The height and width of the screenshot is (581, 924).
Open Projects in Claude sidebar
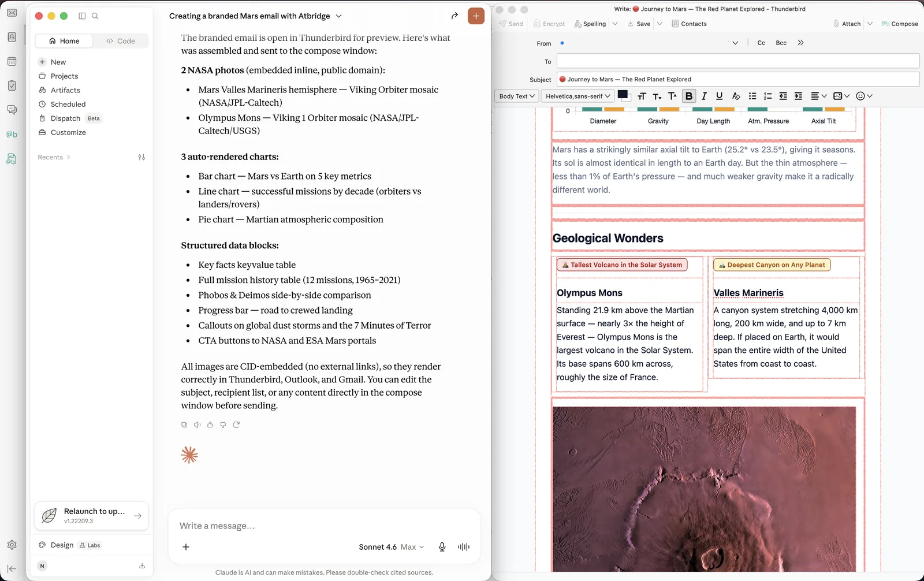pyautogui.click(x=64, y=76)
